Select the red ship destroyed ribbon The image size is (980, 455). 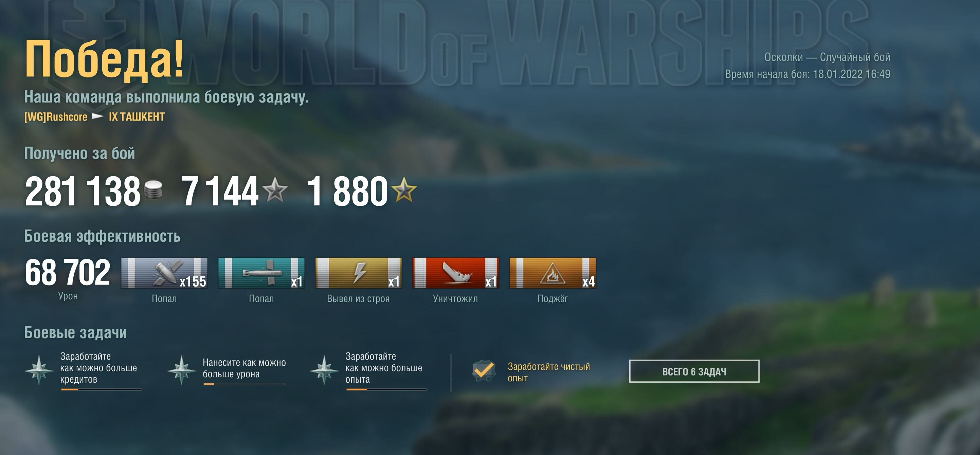click(455, 273)
